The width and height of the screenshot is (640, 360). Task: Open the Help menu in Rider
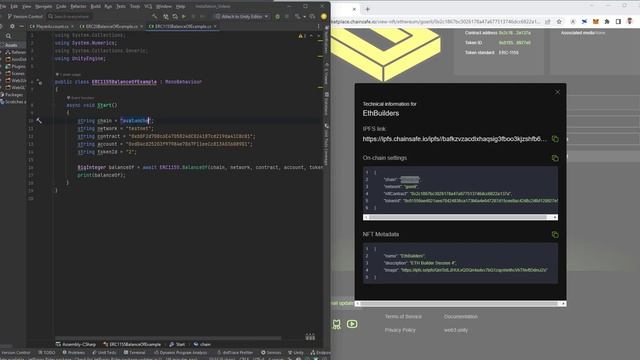180,7
